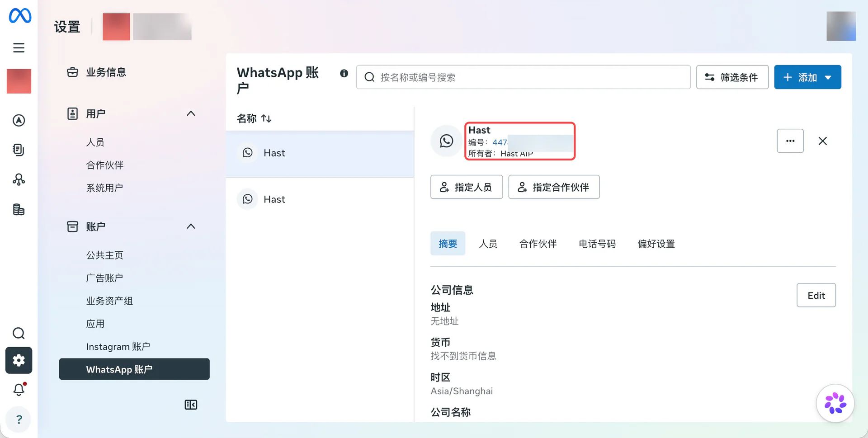The width and height of the screenshot is (868, 438).
Task: Open the hamburger menu in left rail
Action: click(19, 47)
